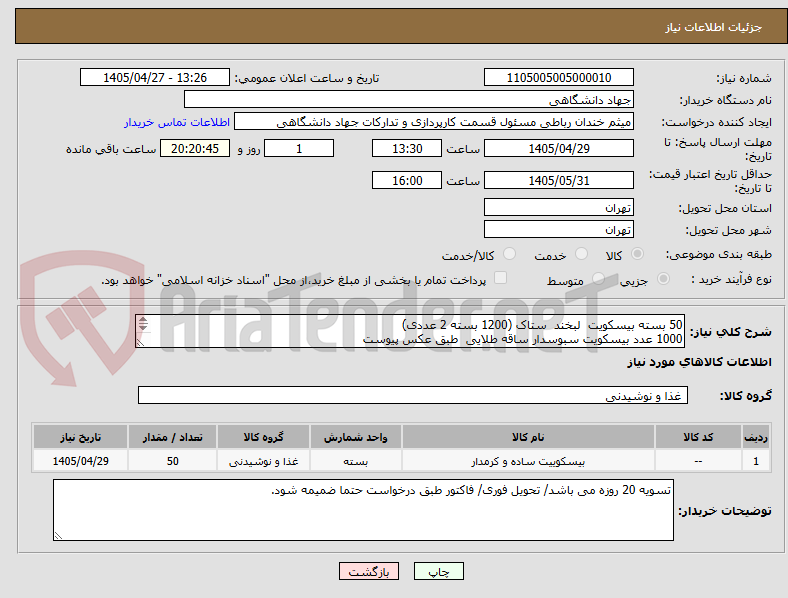Click the item name بیسکوییت ساده و کرمدار cell

click(x=528, y=461)
